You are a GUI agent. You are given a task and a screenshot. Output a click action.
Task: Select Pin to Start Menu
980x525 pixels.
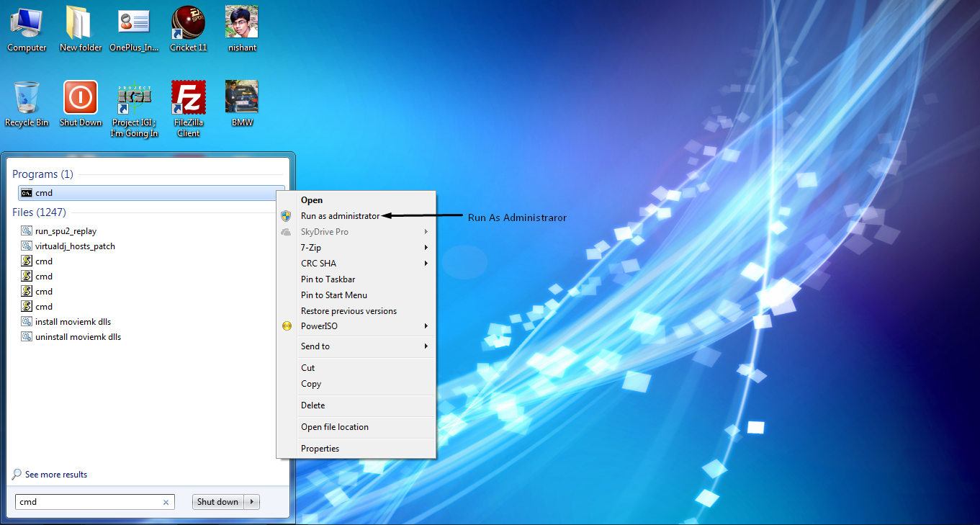[356, 295]
